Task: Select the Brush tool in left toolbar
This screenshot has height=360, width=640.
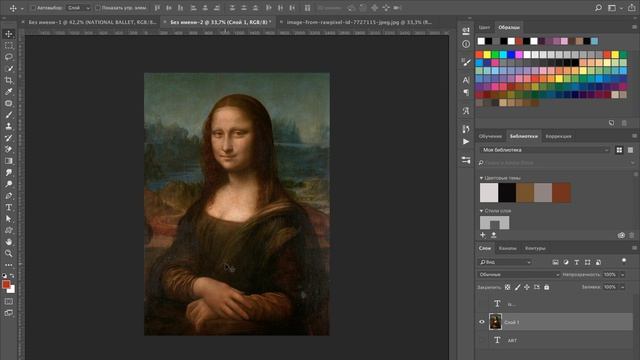Action: tap(9, 115)
